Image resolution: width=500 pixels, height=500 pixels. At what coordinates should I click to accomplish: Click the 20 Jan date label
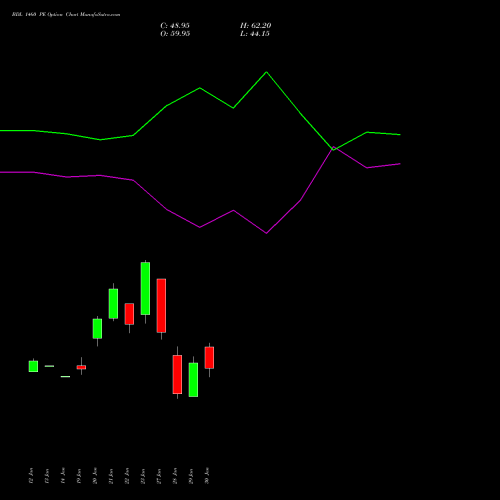click(x=95, y=476)
